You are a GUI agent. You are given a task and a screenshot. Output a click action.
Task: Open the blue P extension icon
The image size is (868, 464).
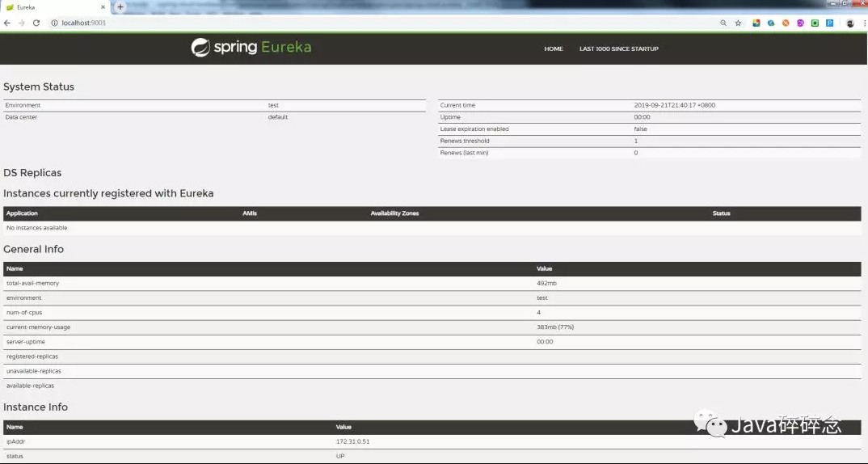829,23
